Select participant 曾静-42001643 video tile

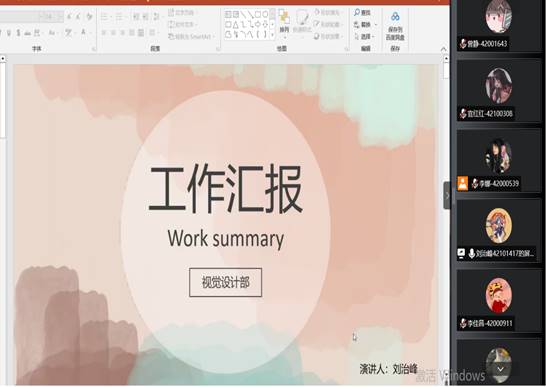[x=499, y=26]
